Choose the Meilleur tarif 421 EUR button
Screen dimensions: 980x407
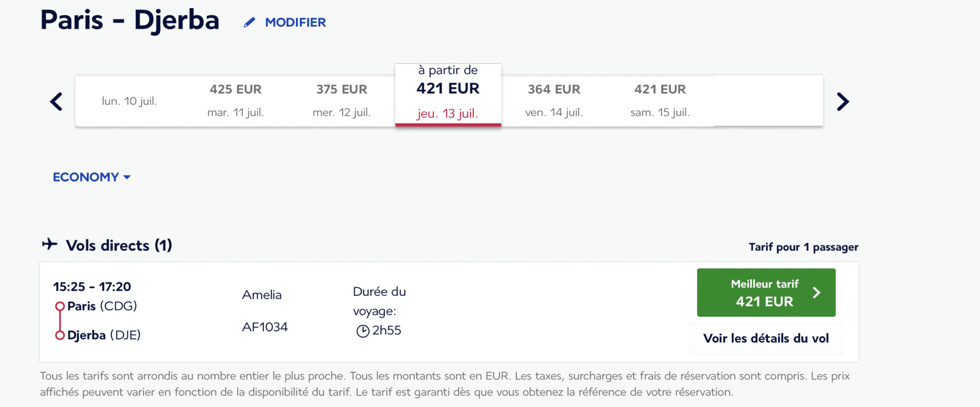click(x=766, y=293)
